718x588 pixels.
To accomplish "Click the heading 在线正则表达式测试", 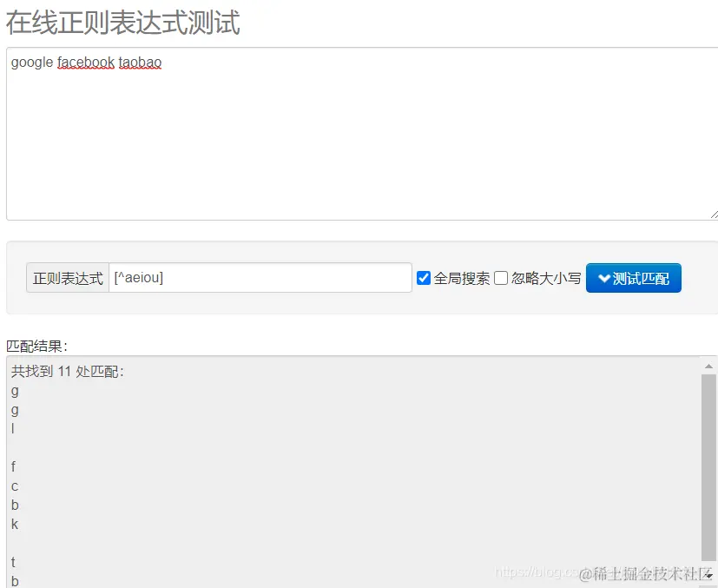I will pyautogui.click(x=122, y=22).
